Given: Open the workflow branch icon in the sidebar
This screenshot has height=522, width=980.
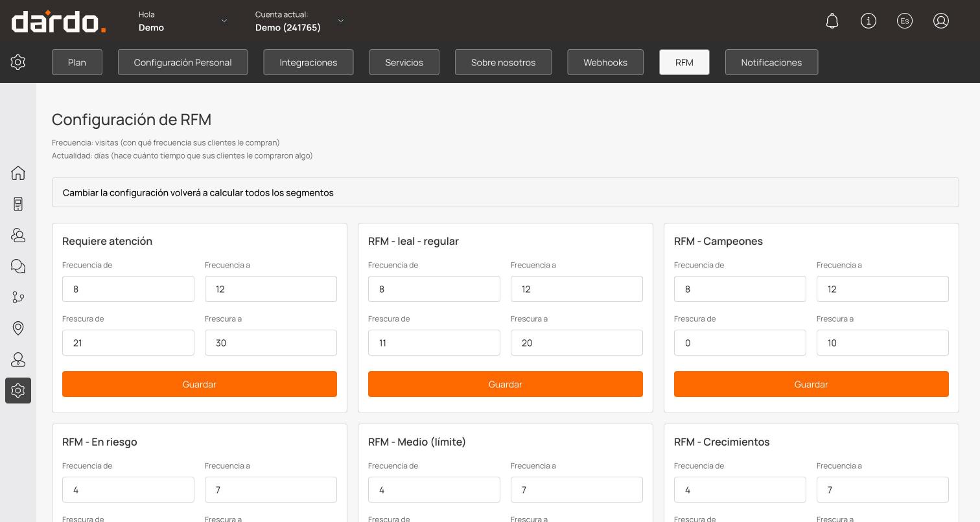Looking at the screenshot, I should pos(18,297).
